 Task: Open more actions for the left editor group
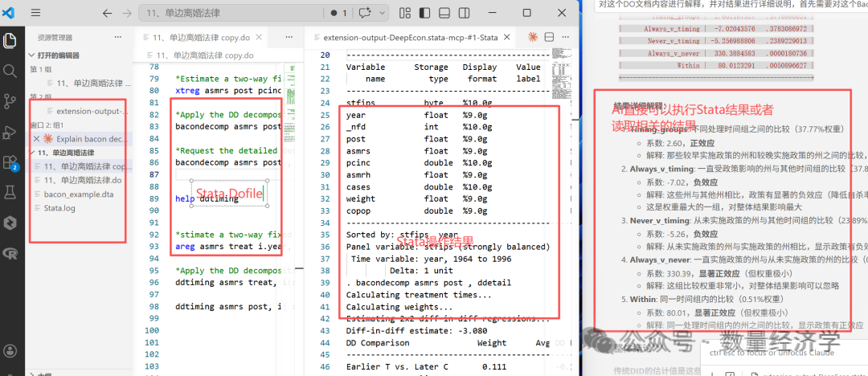coord(289,37)
